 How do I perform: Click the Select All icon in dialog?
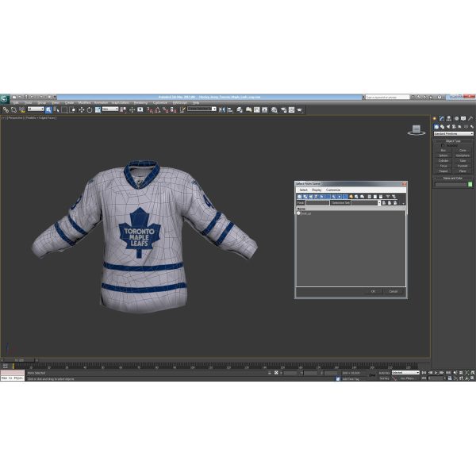[x=370, y=197]
